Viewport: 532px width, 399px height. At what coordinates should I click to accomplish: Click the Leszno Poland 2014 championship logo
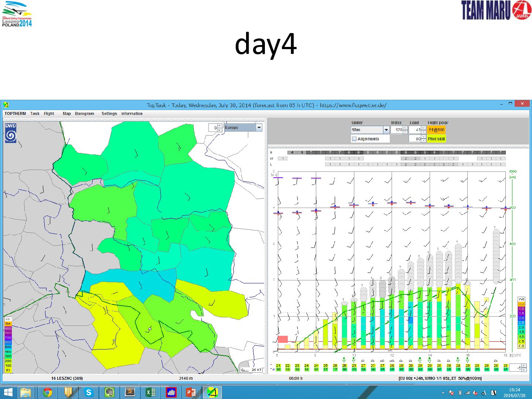17,14
